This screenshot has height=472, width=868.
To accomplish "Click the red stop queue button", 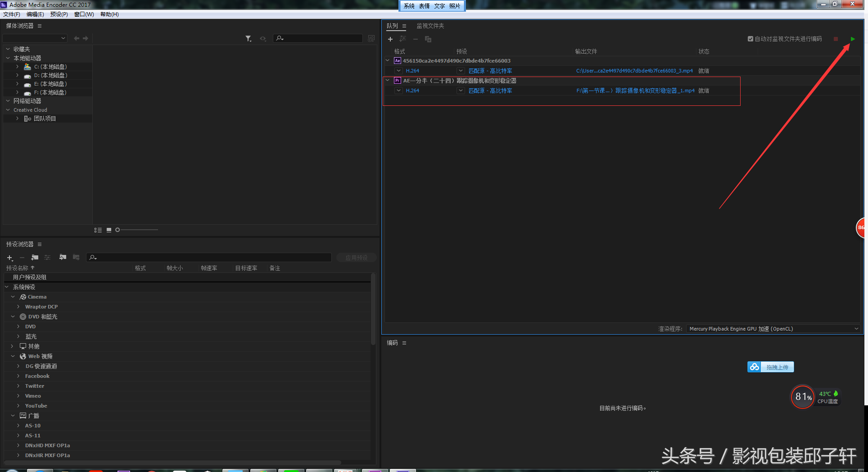I will pos(836,39).
